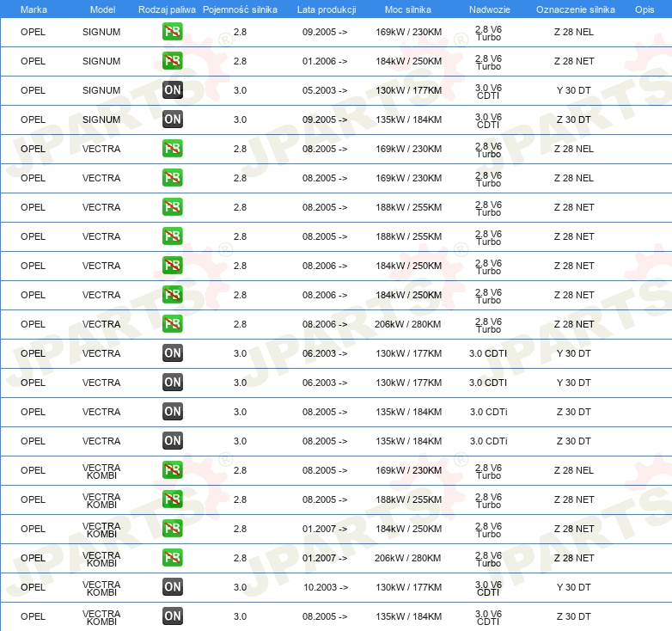This screenshot has height=631, width=672.
Task: Select 'Z 28 NET' in SIGNUM row
Action: pyautogui.click(x=574, y=61)
